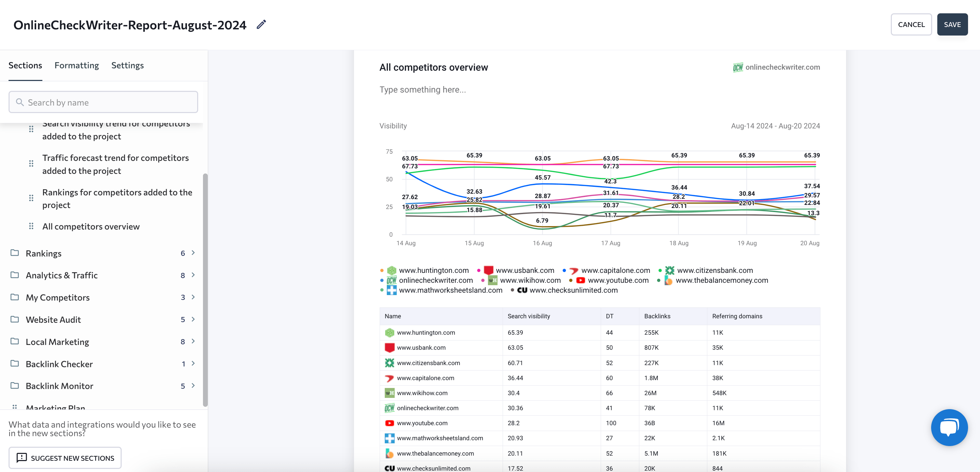Expand the My Competitors chevron
The image size is (980, 472).
pos(193,297)
